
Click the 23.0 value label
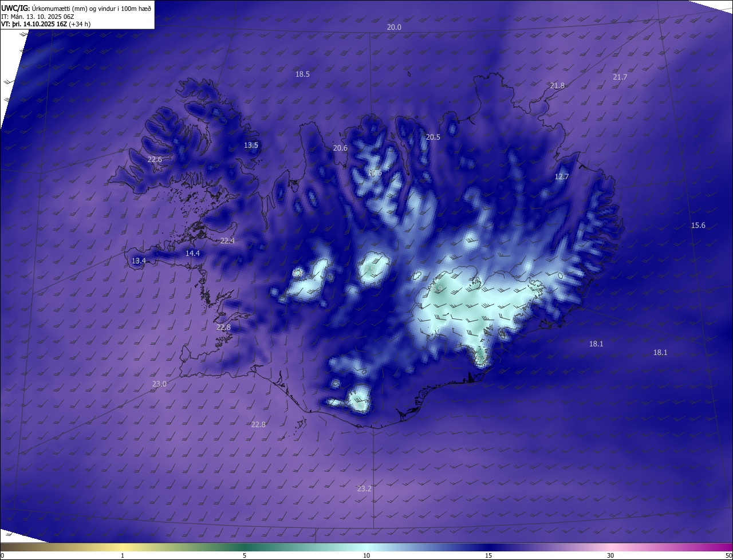click(x=159, y=384)
